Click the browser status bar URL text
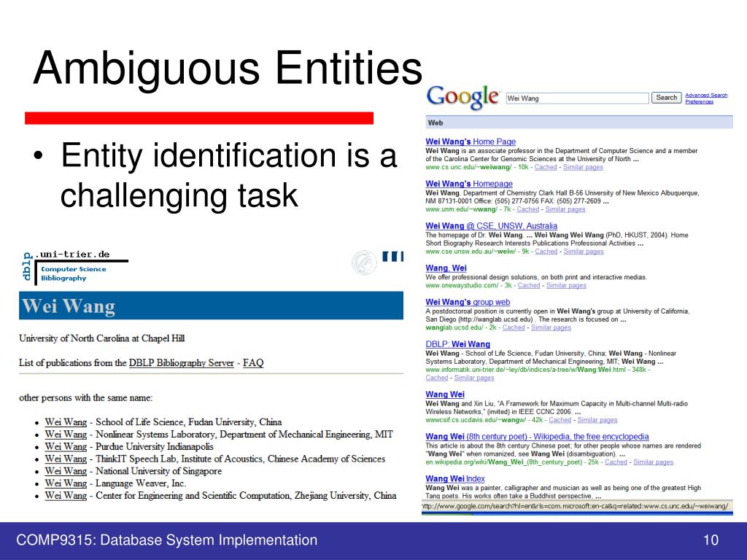The image size is (747, 560). click(x=575, y=506)
